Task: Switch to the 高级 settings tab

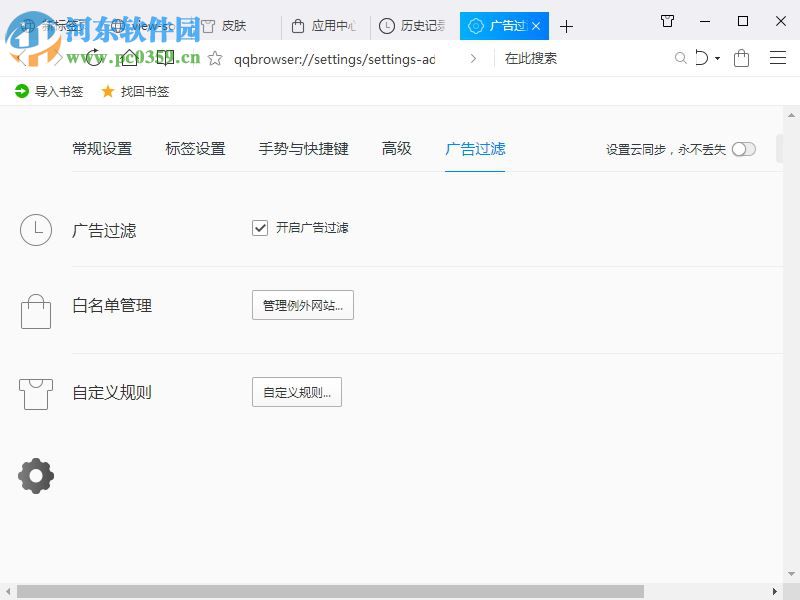Action: (396, 148)
